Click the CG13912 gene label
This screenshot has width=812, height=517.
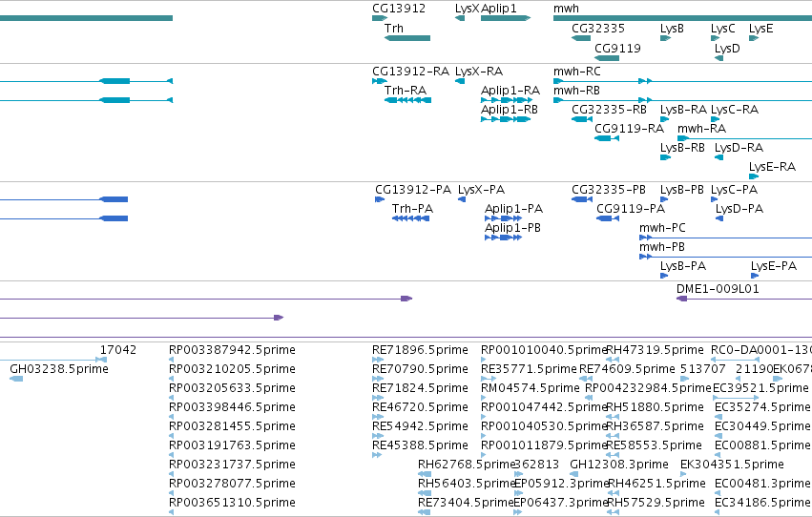click(399, 9)
